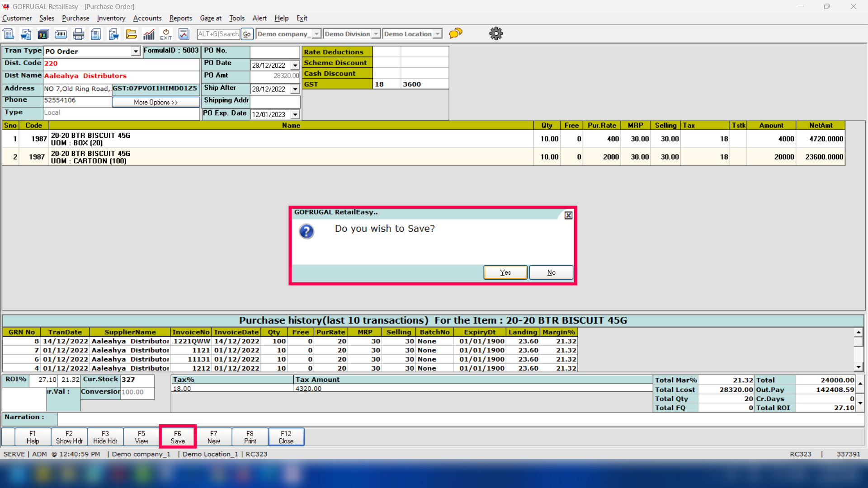The image size is (868, 488).
Task: Open the PO Exp. Date dropdown
Action: click(x=295, y=115)
